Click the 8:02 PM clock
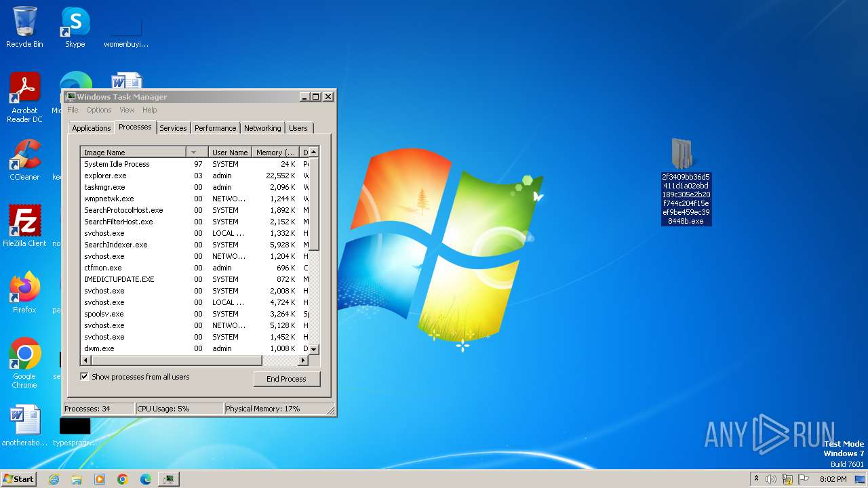 pos(833,479)
